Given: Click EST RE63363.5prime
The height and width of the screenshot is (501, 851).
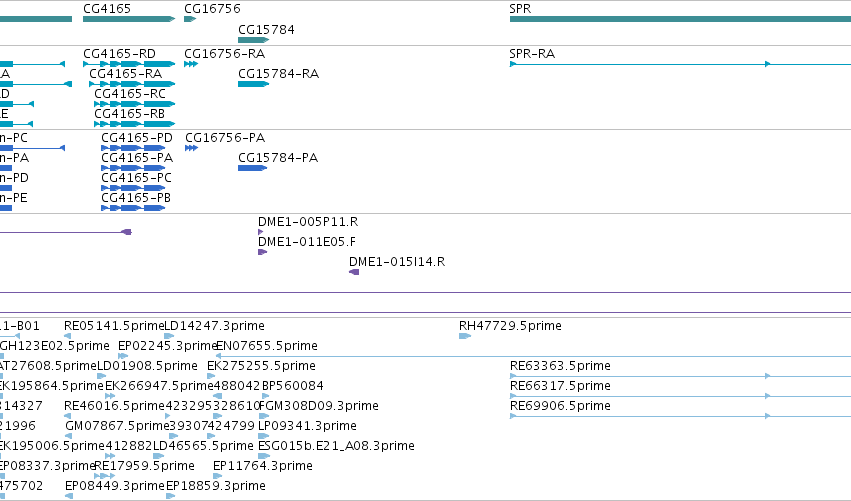Looking at the screenshot, I should (560, 366).
